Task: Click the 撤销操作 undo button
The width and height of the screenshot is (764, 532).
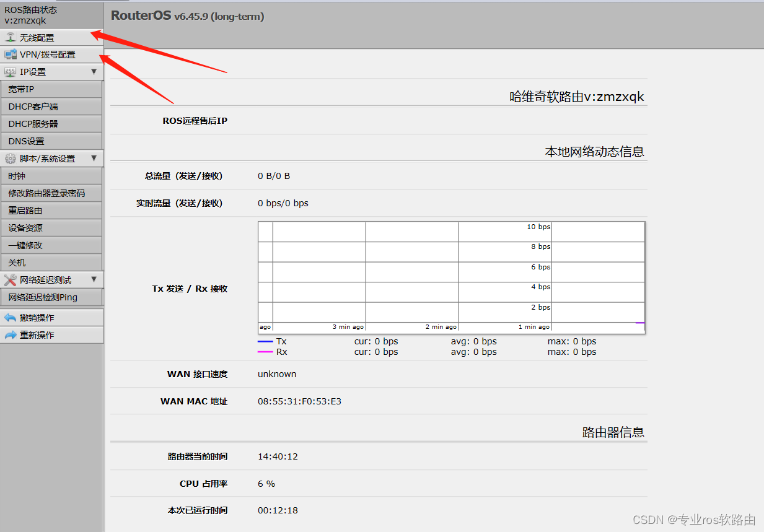Action: pyautogui.click(x=52, y=318)
